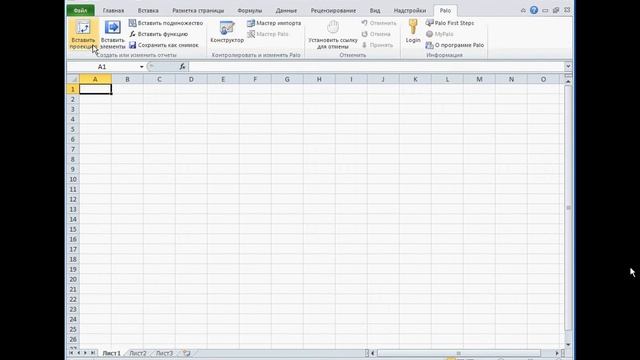Click in the formula bar input
This screenshot has width=640, height=360.
tap(376, 67)
